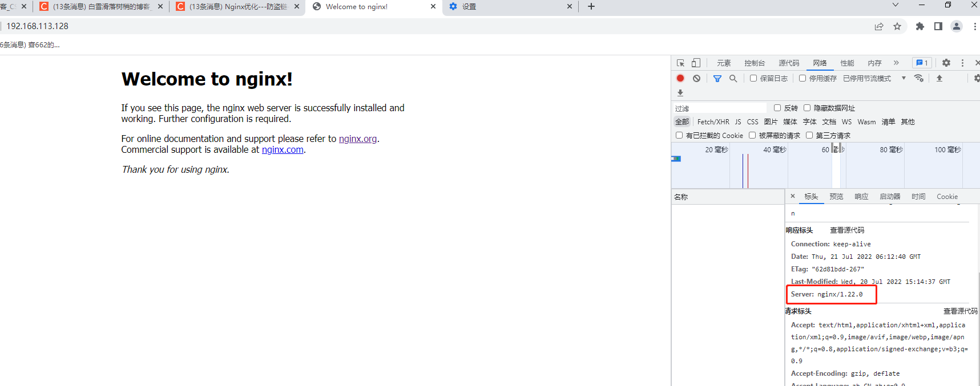Switch to the 内存 DevTools tab
This screenshot has height=386, width=980.
tap(874, 63)
